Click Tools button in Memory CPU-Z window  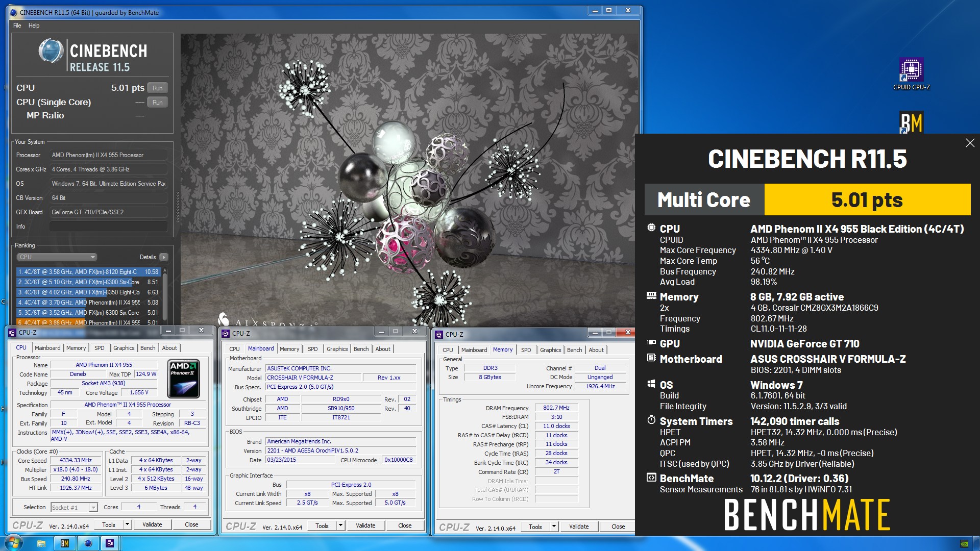(535, 527)
